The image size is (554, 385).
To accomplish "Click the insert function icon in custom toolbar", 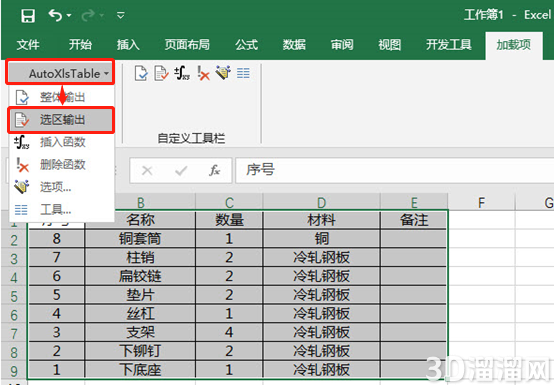I will 182,73.
